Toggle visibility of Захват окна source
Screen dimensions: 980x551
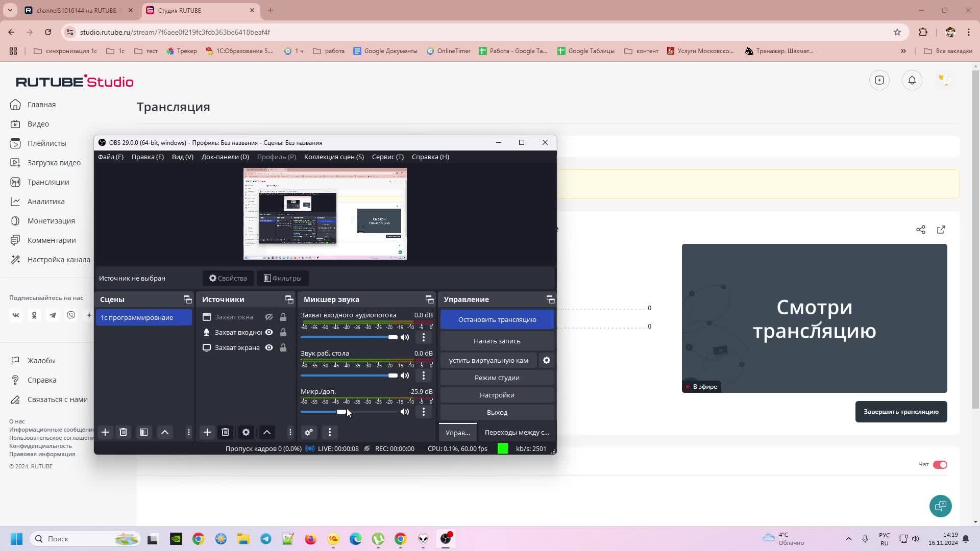269,317
